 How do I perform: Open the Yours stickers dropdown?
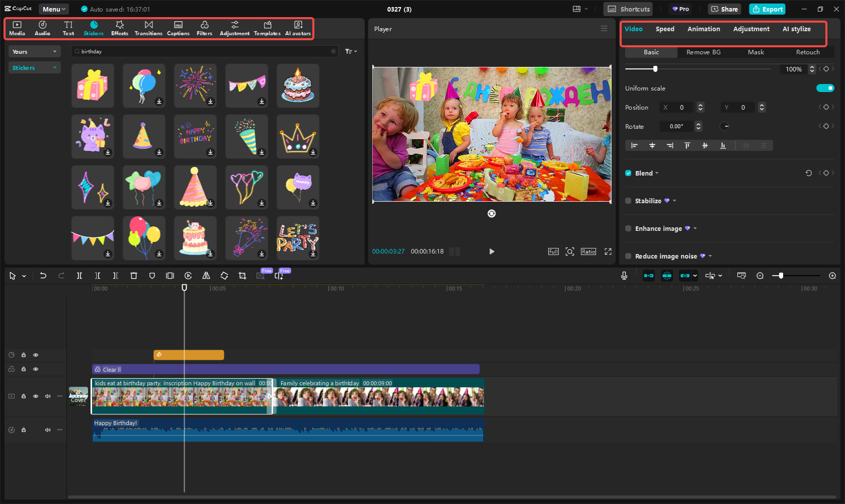pos(34,51)
